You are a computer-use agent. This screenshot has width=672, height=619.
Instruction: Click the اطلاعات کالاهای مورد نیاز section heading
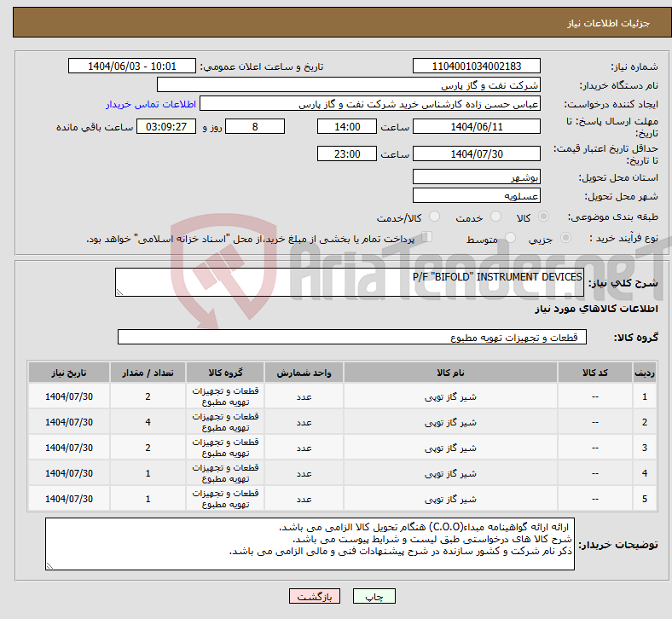[596, 309]
